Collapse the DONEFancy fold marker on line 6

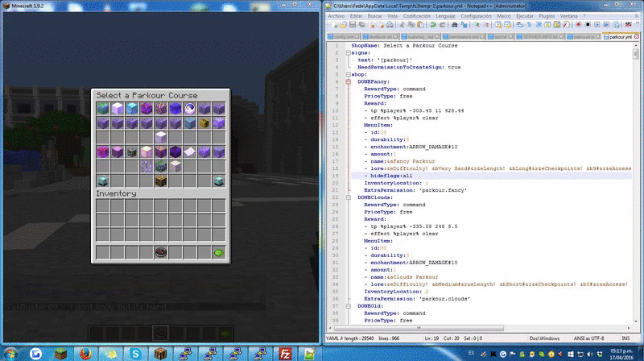tap(349, 82)
